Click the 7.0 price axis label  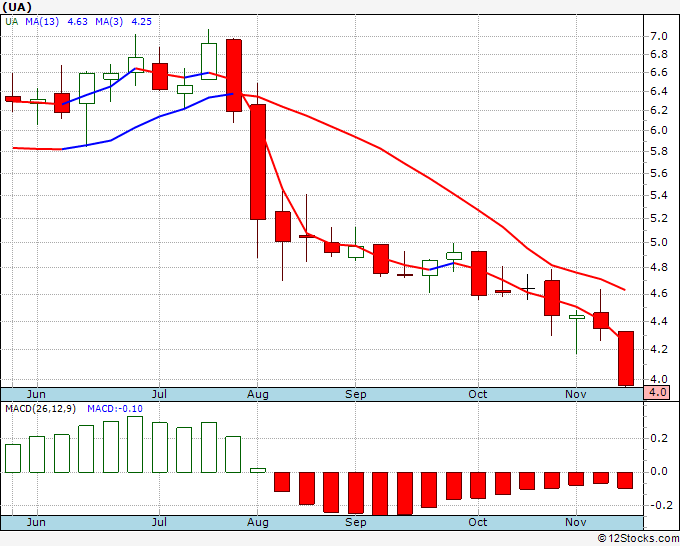point(658,36)
